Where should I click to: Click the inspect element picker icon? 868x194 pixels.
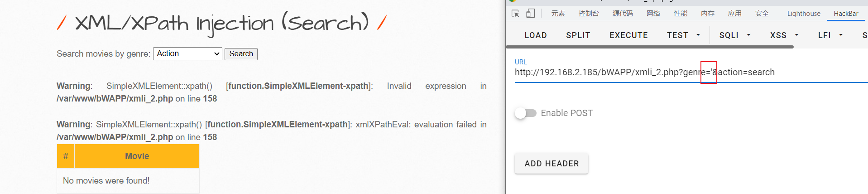click(x=515, y=14)
